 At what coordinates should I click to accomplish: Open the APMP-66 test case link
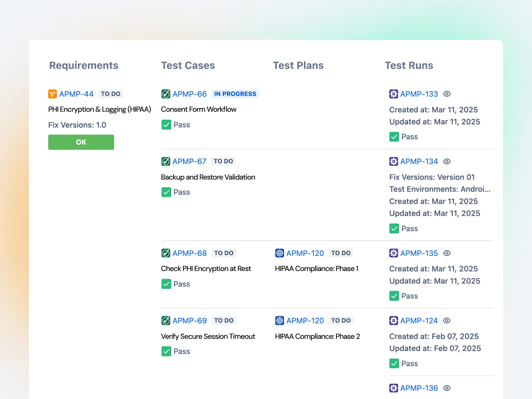[190, 94]
